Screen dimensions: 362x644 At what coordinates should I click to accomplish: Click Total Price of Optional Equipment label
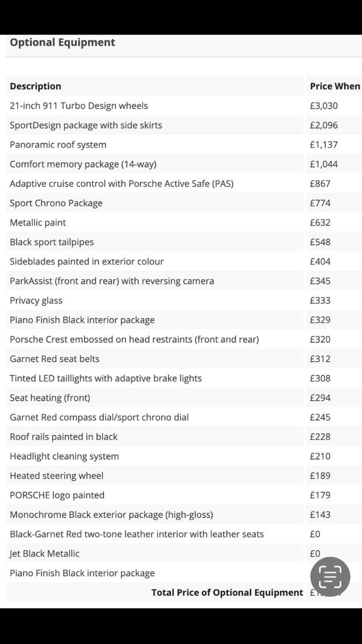(227, 592)
